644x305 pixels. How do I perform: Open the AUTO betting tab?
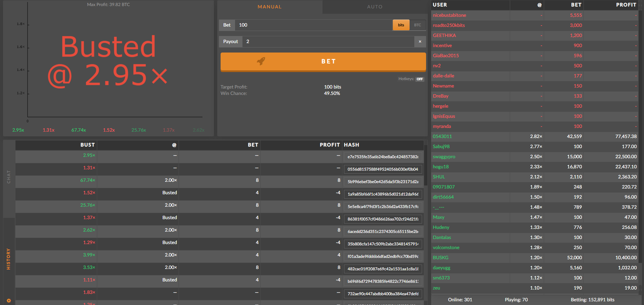point(375,7)
